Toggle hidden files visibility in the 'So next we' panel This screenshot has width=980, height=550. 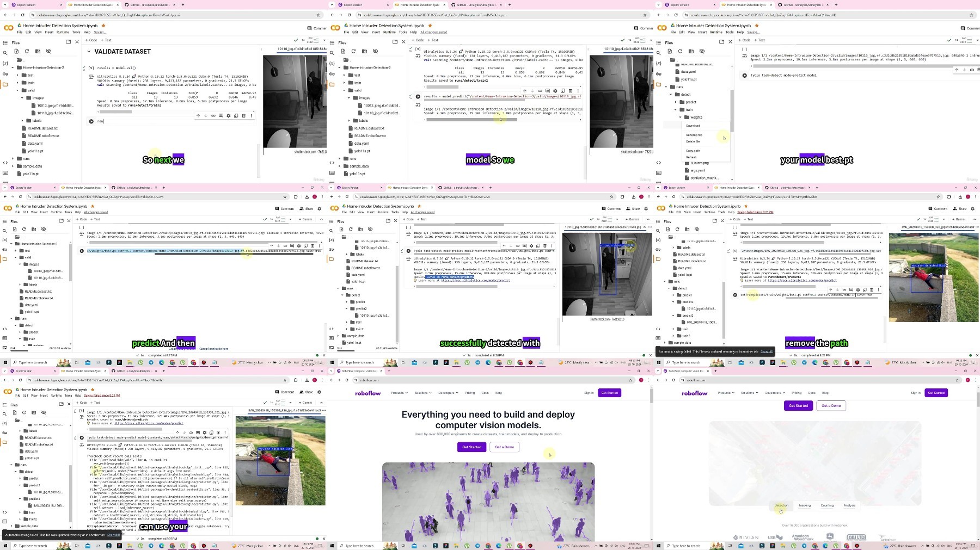(48, 51)
